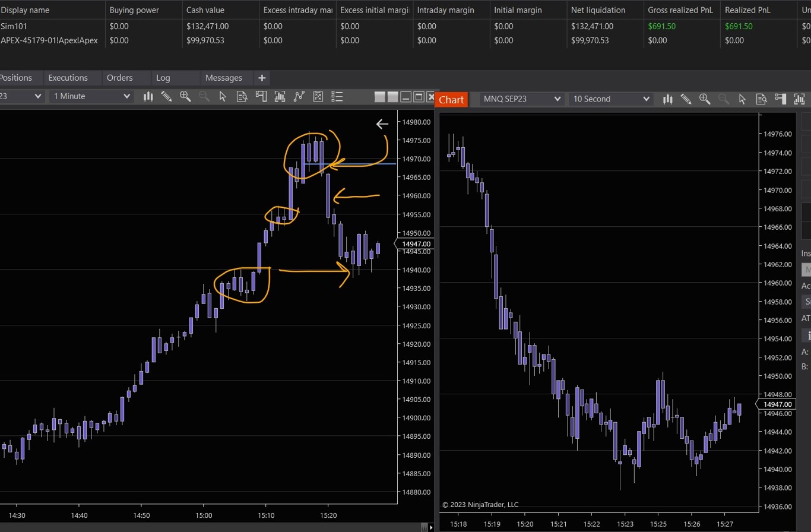The width and height of the screenshot is (811, 532).
Task: Click Apex net liquidation $99,970.53
Action: coord(590,40)
